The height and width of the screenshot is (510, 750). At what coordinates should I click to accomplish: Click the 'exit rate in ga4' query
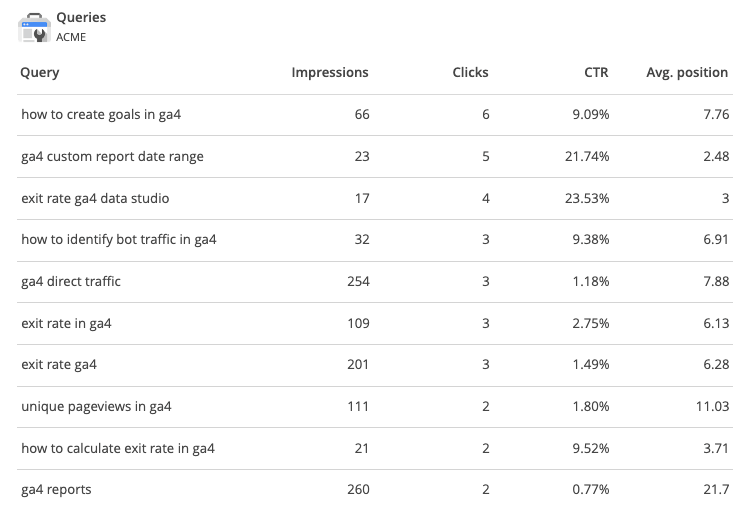[x=66, y=323]
